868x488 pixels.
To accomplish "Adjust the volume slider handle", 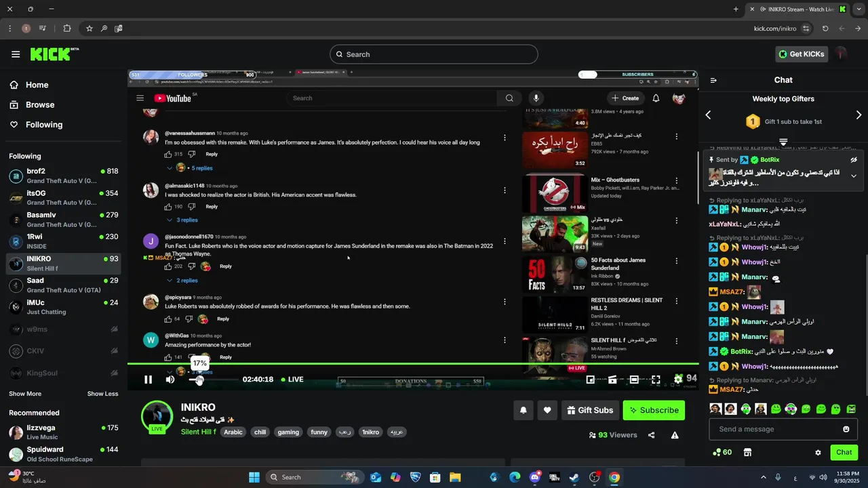I will click(x=199, y=380).
